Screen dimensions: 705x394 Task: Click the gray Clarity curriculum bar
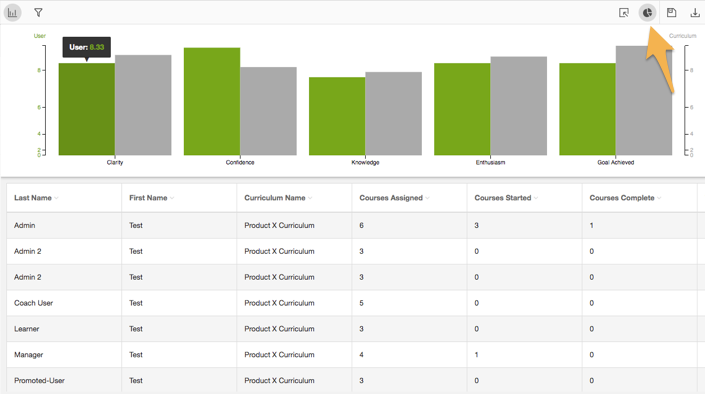click(x=143, y=105)
